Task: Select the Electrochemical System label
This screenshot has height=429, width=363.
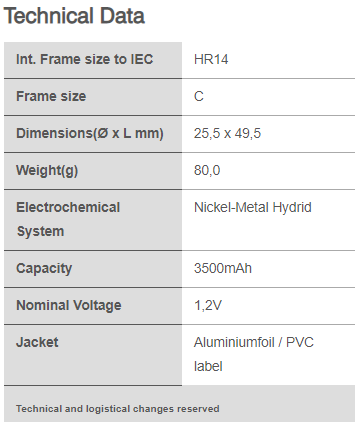Action: tap(68, 219)
